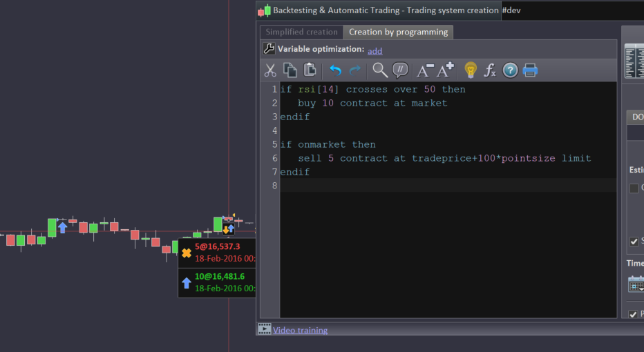Decrease editor font size

point(425,70)
